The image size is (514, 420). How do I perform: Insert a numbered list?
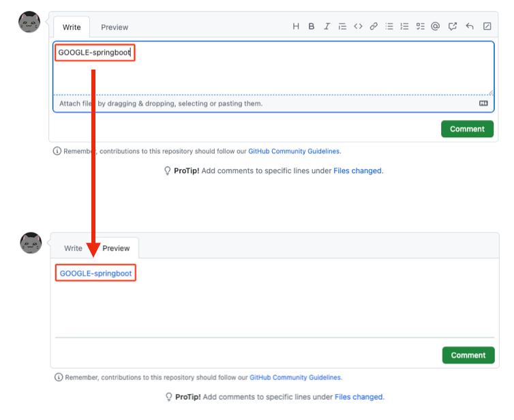pos(404,26)
